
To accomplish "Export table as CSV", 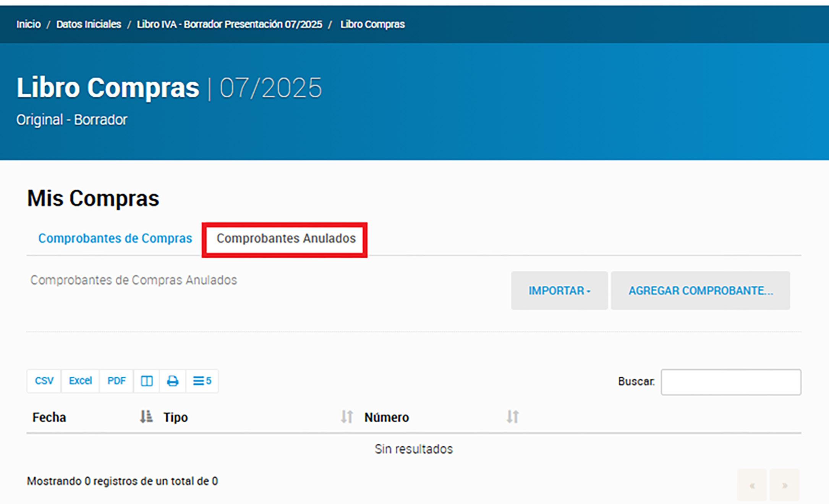I will coord(44,381).
